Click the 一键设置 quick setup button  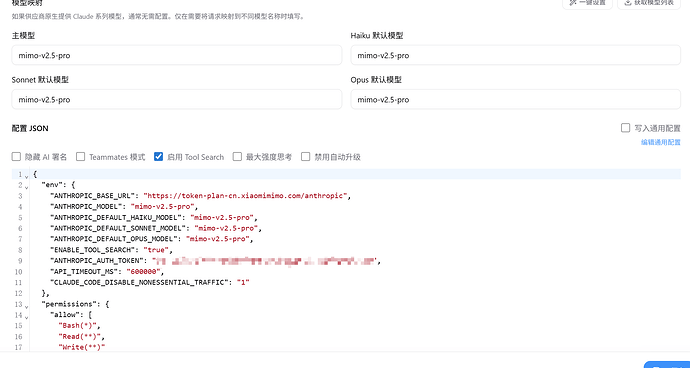coord(587,4)
